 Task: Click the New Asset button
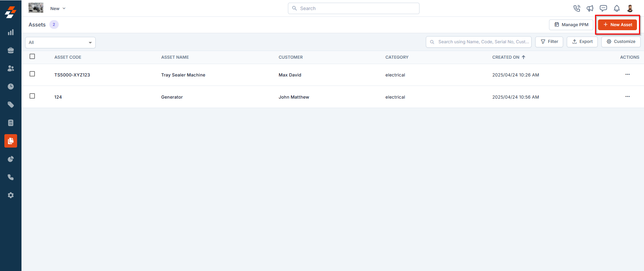(x=617, y=25)
